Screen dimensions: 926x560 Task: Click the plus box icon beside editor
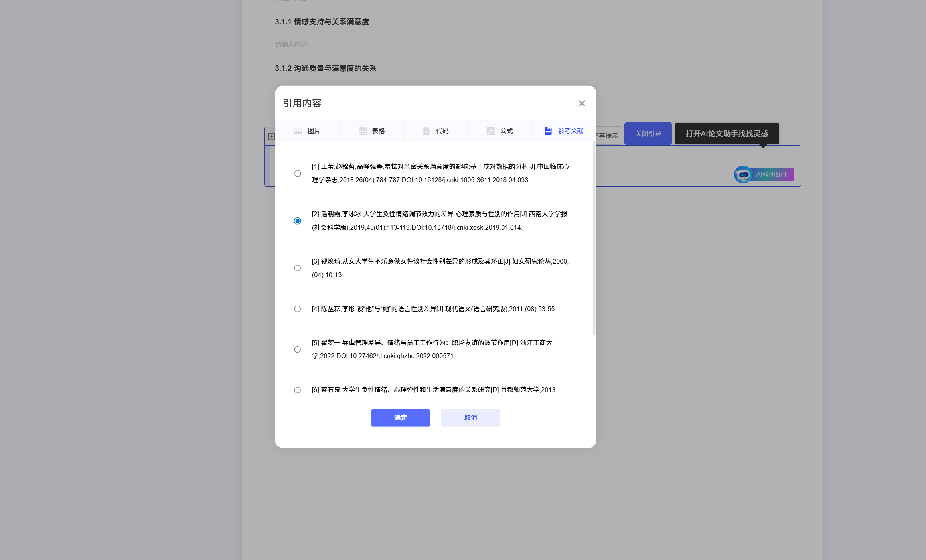[271, 136]
